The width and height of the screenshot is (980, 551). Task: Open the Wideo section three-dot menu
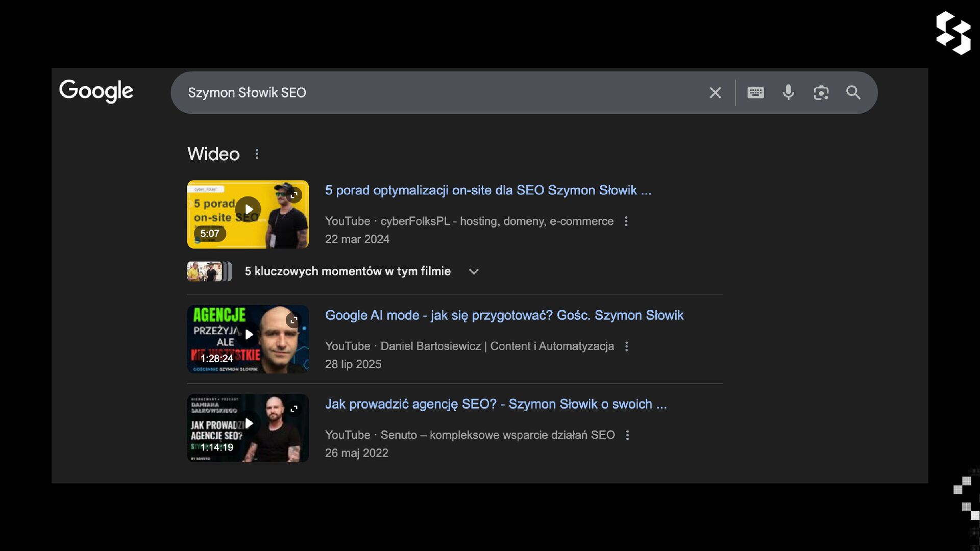pyautogui.click(x=257, y=154)
